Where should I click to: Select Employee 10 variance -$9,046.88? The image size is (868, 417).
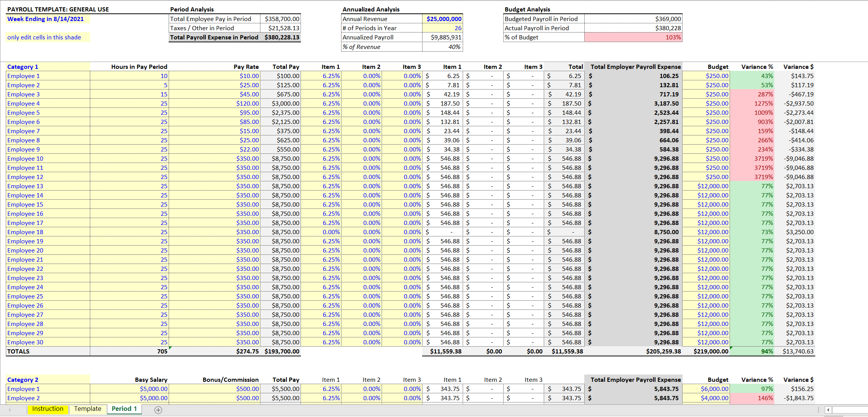point(795,158)
